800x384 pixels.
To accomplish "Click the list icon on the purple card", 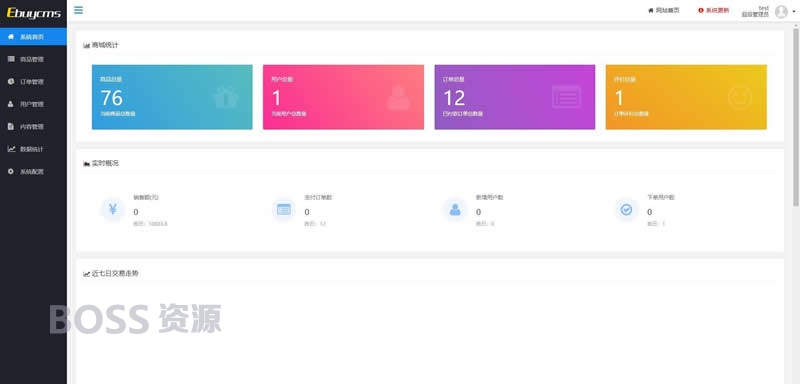I will point(566,97).
